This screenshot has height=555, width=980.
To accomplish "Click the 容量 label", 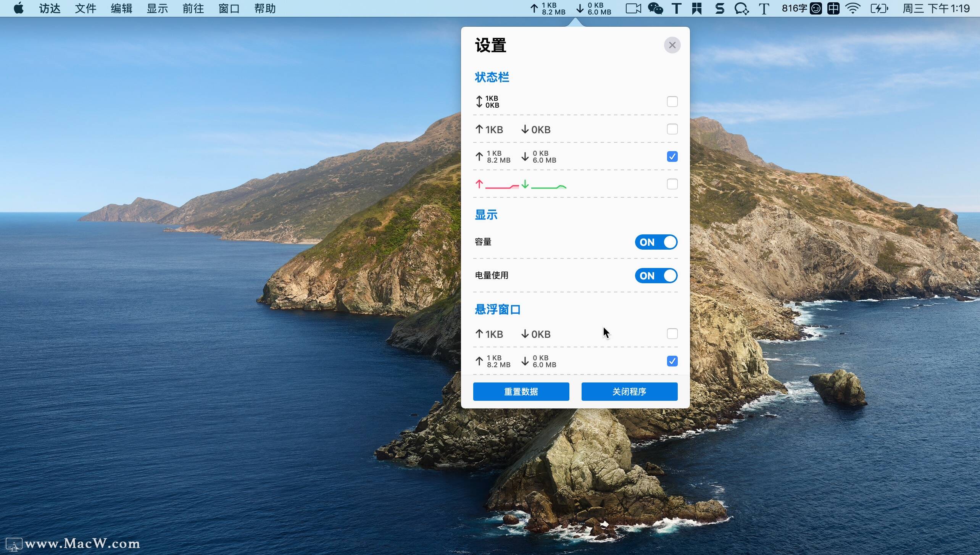I will click(483, 242).
